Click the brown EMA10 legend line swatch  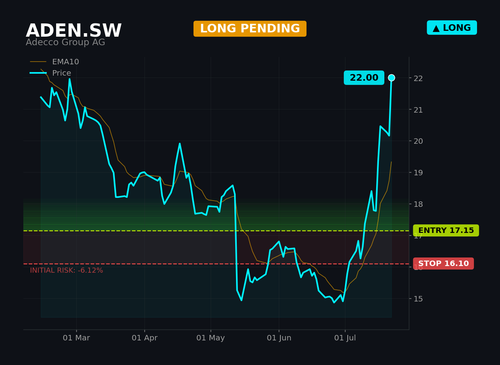[x=38, y=62]
